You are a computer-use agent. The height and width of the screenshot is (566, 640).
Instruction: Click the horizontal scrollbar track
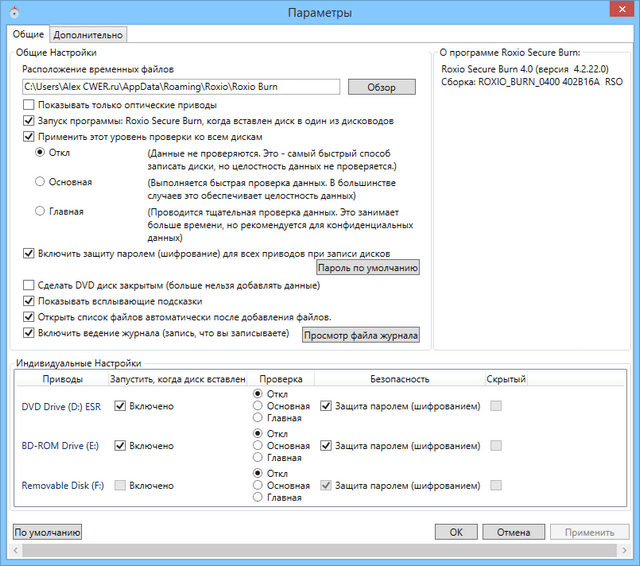pyautogui.click(x=320, y=550)
